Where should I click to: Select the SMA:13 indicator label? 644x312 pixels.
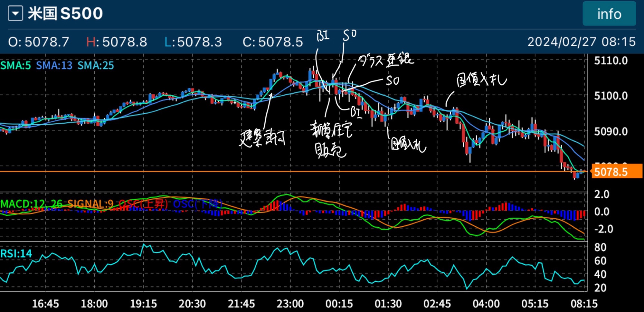tap(54, 65)
